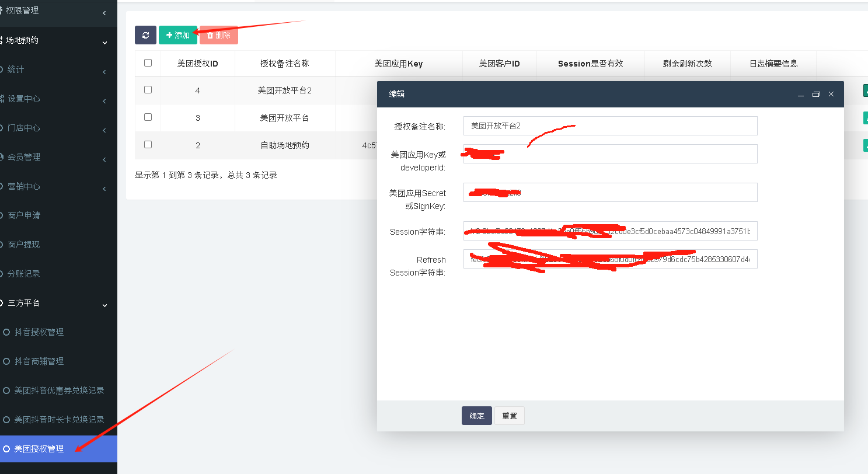
Task: Collapse the 三方平台 sidebar group
Action: point(58,303)
